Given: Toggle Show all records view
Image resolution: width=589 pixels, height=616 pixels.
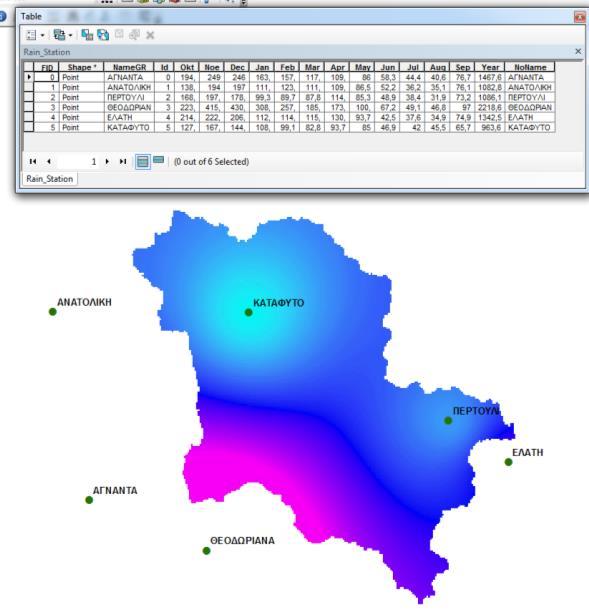Looking at the screenshot, I should tap(143, 161).
